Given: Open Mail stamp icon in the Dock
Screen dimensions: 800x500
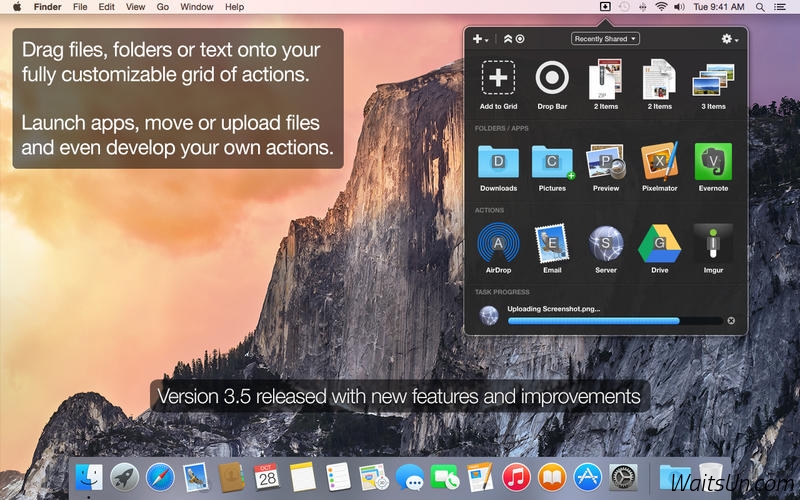Looking at the screenshot, I should coord(196,478).
